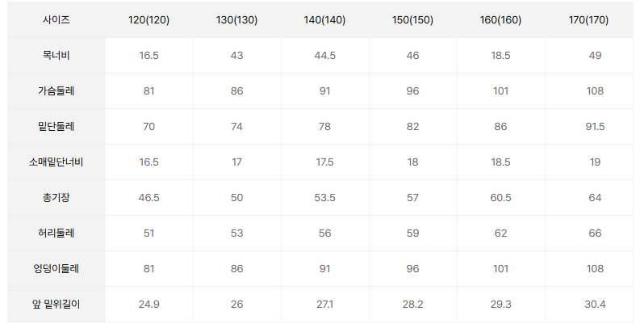Select the 130(130) size column header
Image resolution: width=644 pixels, height=328 pixels.
tap(237, 19)
